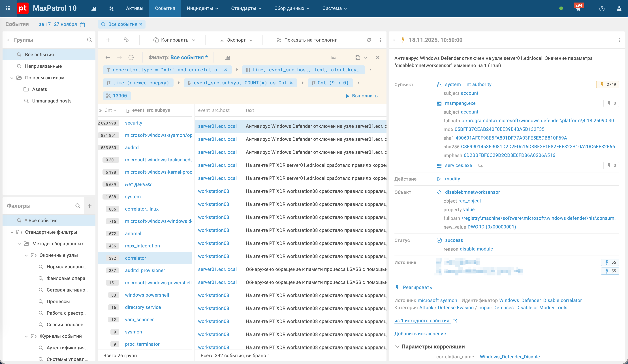
Task: Expand the Копировать dropdown menu
Action: coord(174,40)
